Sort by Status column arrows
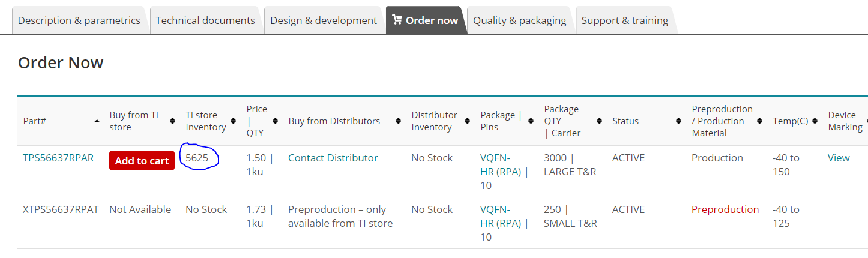This screenshot has width=868, height=258. (679, 121)
